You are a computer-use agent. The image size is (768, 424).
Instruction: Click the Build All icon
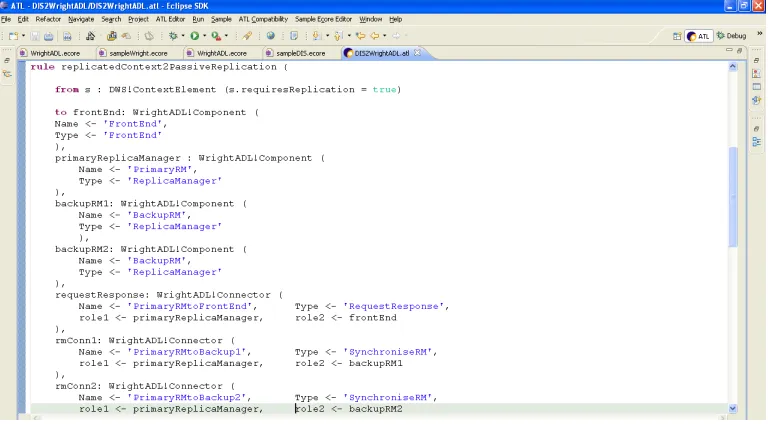pyautogui.click(x=90, y=36)
